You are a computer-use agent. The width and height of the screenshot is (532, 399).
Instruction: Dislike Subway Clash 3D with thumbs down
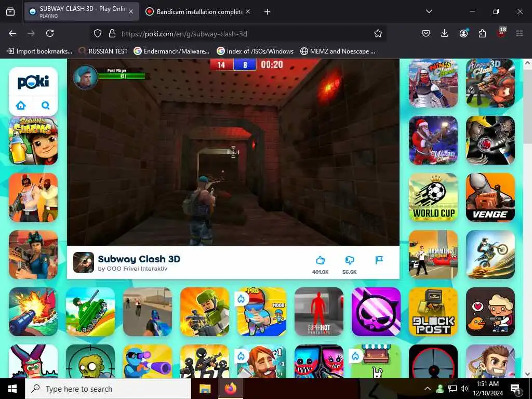point(350,260)
